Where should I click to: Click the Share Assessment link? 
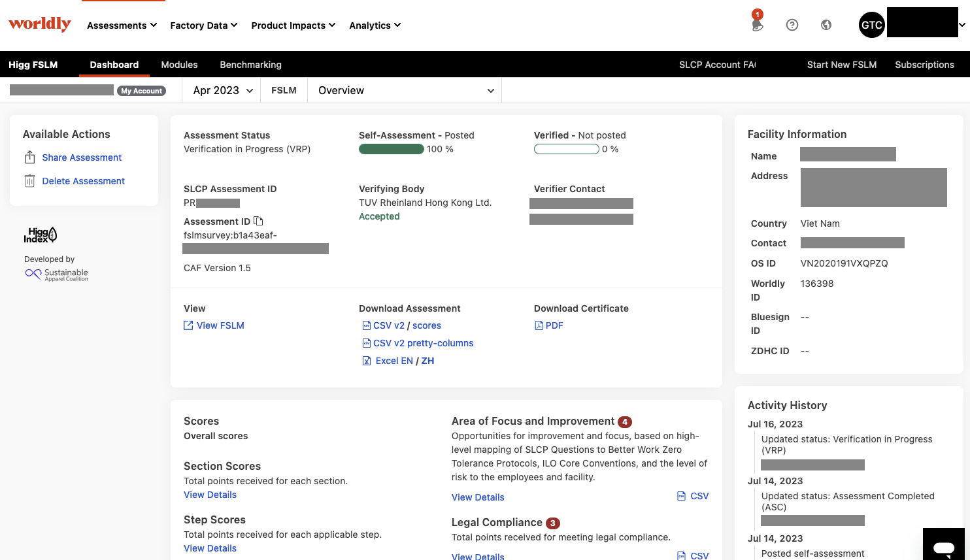click(x=82, y=157)
